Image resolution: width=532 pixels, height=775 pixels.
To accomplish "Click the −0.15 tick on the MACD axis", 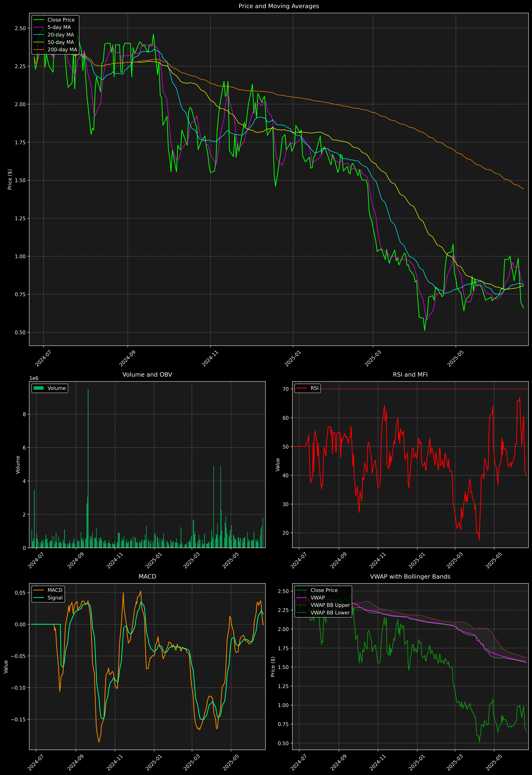I will click(x=18, y=719).
